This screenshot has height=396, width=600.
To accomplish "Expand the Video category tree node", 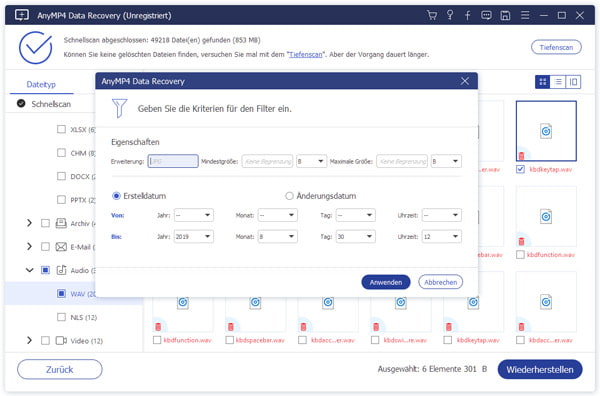I will (x=29, y=340).
